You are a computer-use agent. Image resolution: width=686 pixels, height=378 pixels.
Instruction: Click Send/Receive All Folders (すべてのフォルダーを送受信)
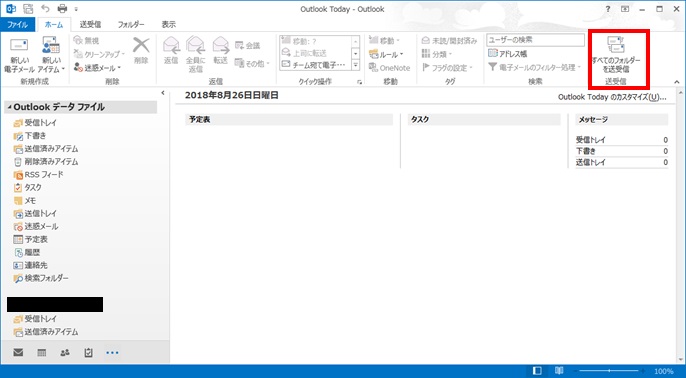pos(616,55)
